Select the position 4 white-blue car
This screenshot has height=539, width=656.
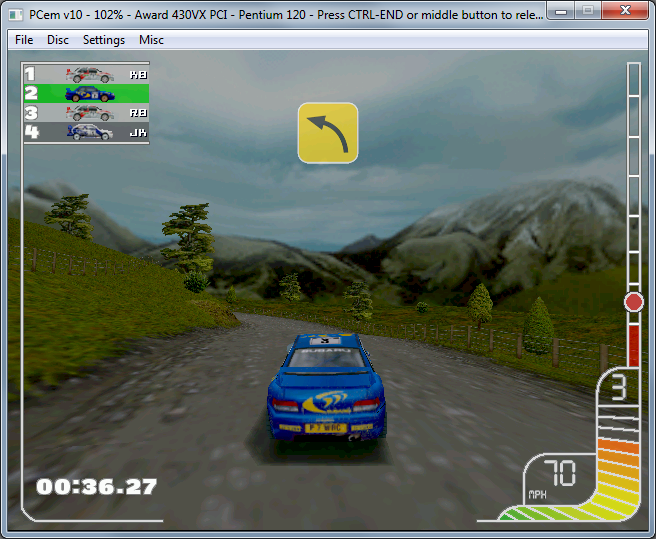(90, 132)
